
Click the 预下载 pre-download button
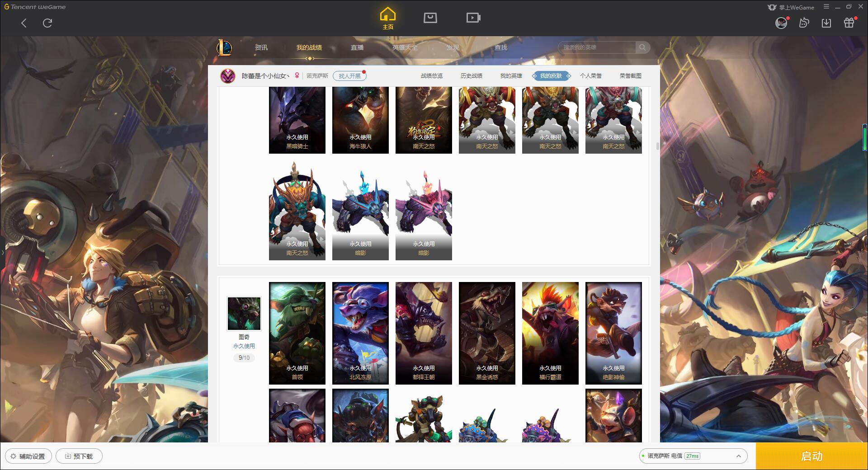point(79,456)
